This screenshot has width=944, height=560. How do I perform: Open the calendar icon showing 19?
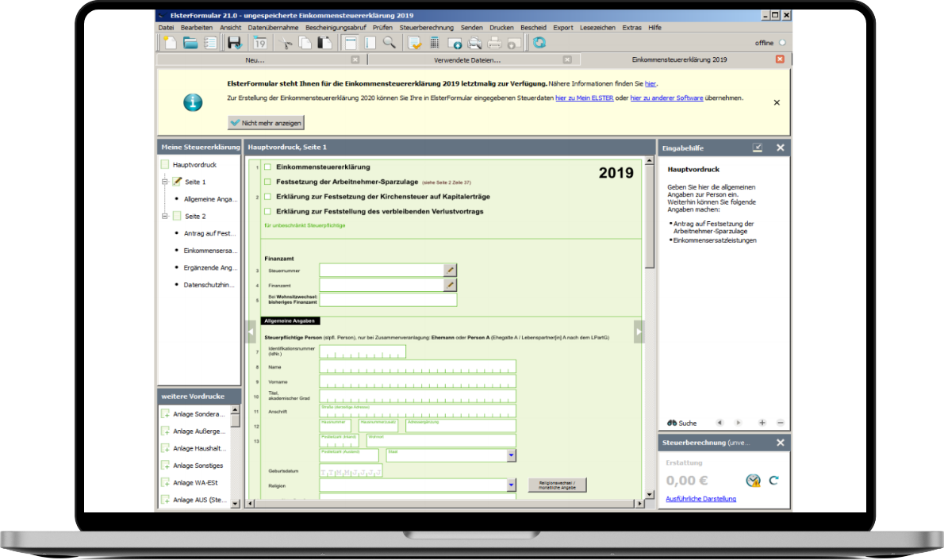click(x=259, y=43)
